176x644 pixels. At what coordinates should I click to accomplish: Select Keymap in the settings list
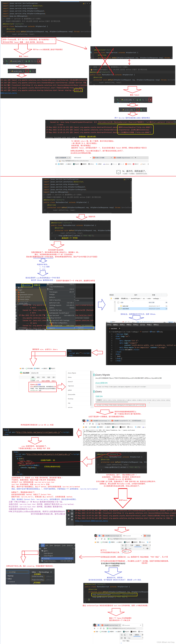(10, 576)
